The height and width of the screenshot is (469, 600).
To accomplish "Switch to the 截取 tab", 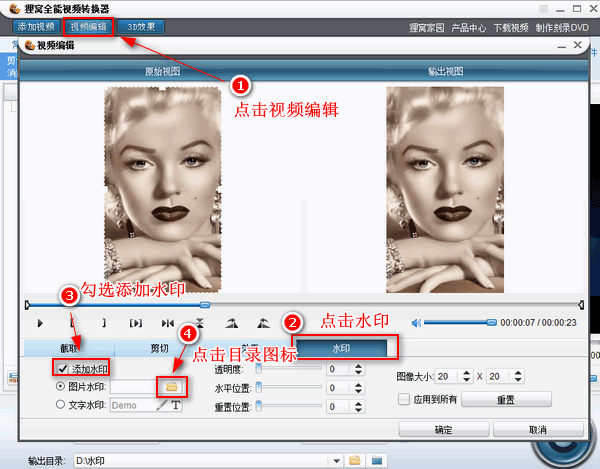I will (69, 348).
